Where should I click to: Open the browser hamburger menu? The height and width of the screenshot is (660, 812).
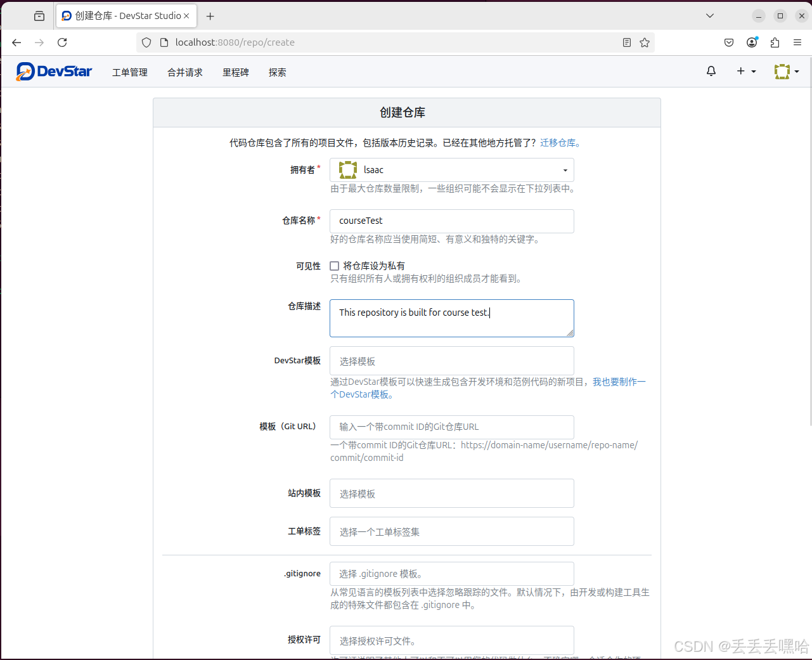797,42
